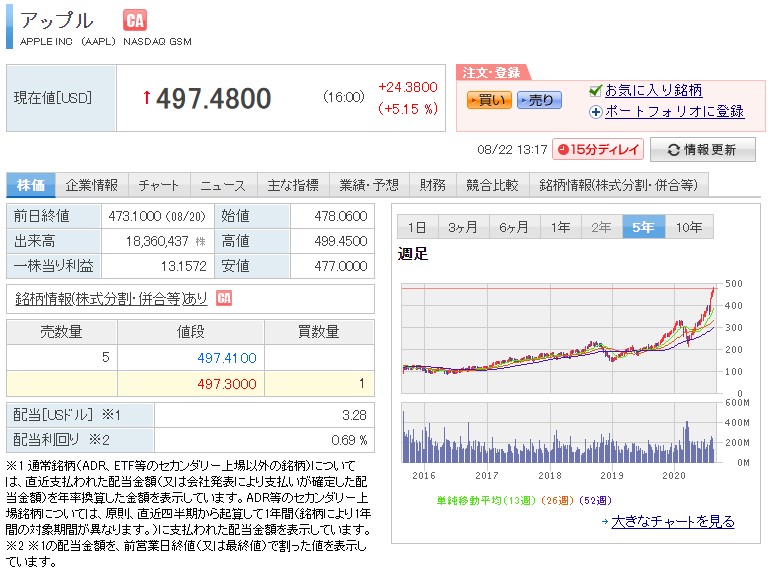Click the ask price 497.4100
The image size is (771, 569).
pyautogui.click(x=227, y=358)
